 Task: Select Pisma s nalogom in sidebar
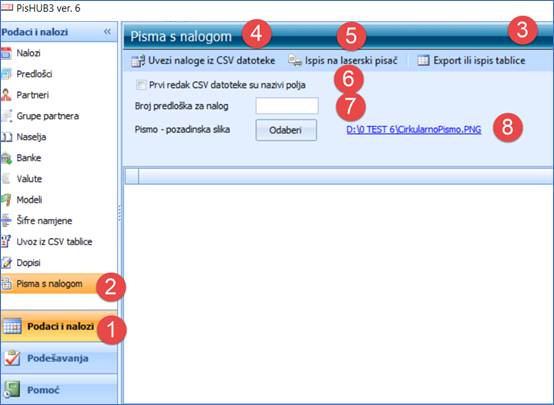49,284
